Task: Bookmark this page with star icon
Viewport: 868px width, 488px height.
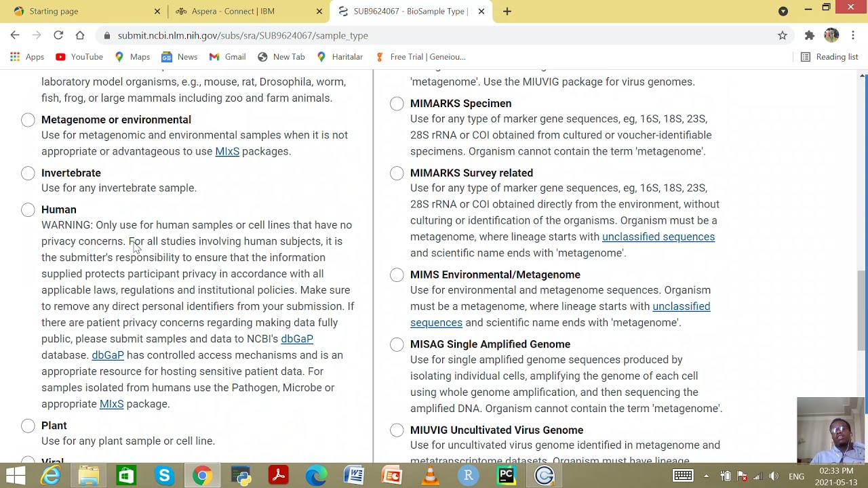Action: point(783,35)
